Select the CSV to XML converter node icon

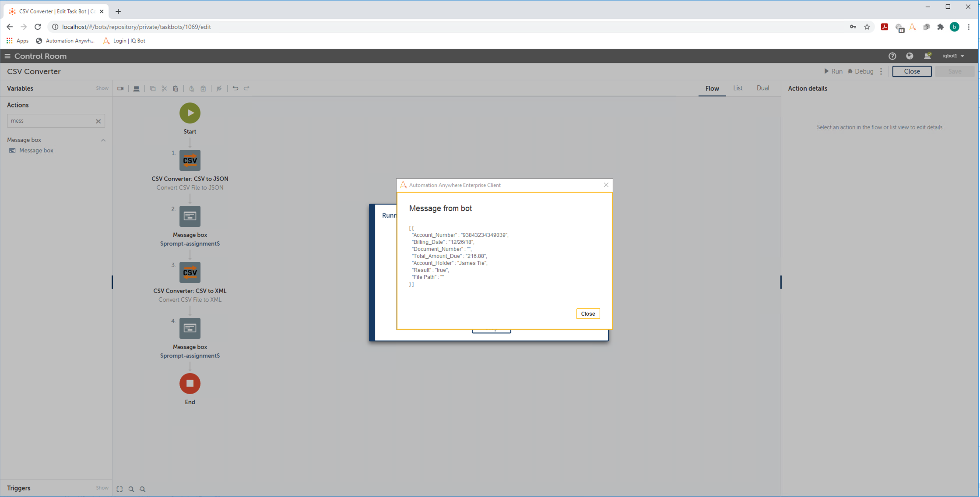pyautogui.click(x=190, y=272)
